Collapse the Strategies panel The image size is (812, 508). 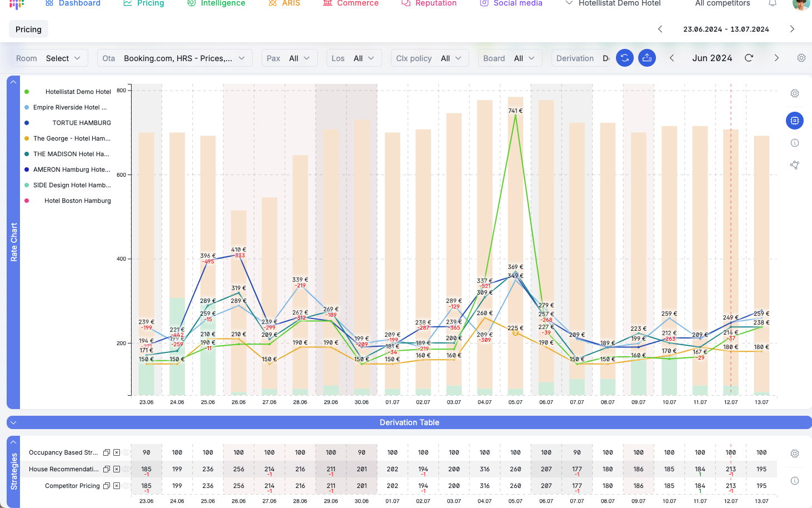pyautogui.click(x=13, y=442)
